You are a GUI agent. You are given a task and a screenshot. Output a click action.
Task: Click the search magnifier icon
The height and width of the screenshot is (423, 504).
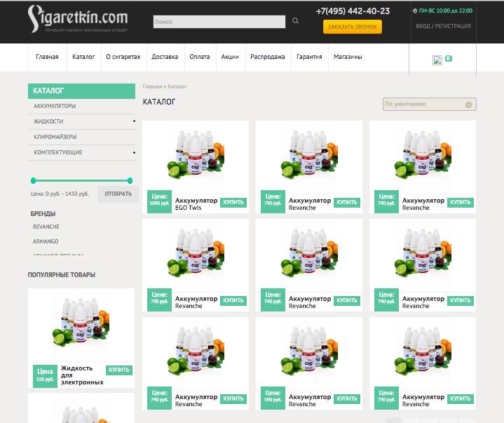pos(295,21)
